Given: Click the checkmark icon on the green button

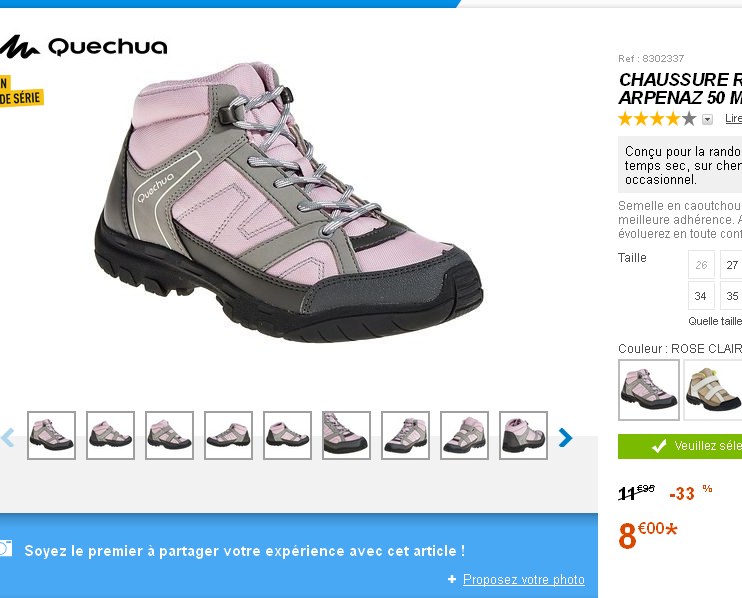Looking at the screenshot, I should [659, 446].
